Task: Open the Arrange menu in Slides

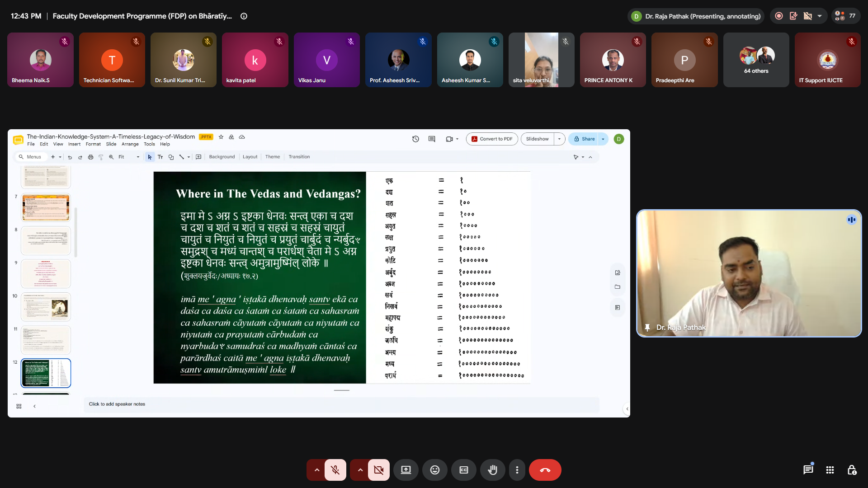Action: pos(130,144)
